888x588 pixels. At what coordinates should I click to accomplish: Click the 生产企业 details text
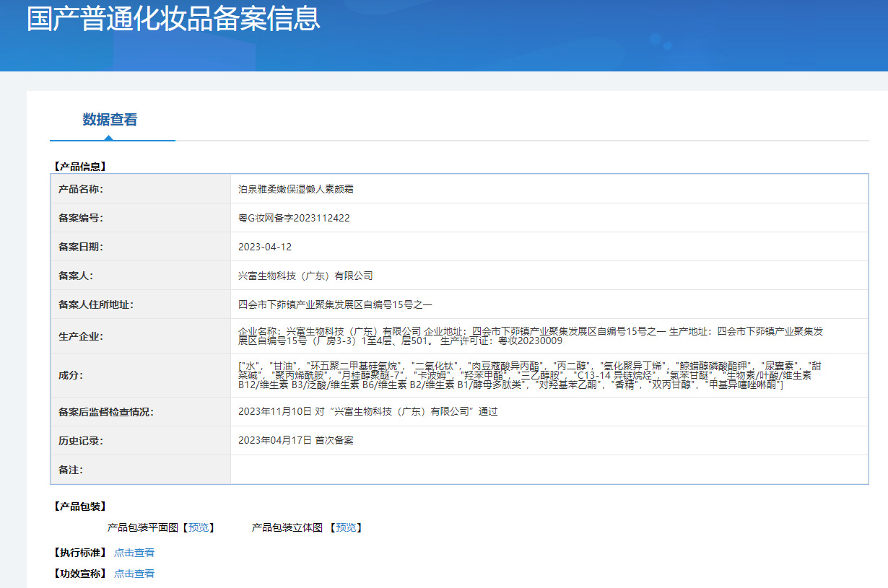tap(531, 336)
